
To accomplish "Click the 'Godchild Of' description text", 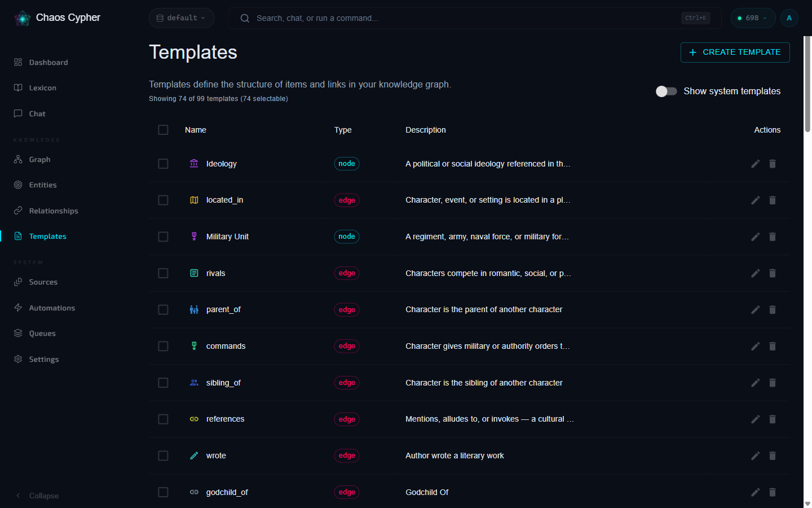I will tap(427, 492).
